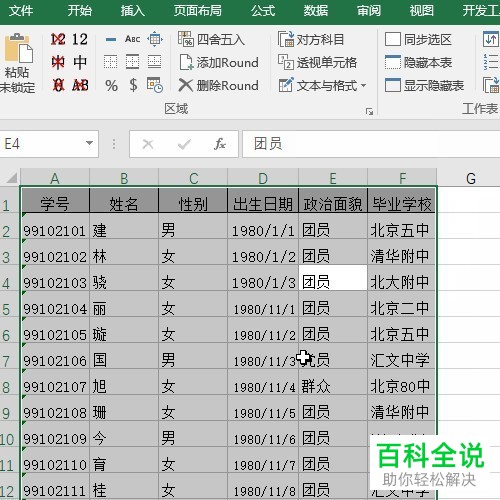Click 隐藏本表 button

pos(418,62)
